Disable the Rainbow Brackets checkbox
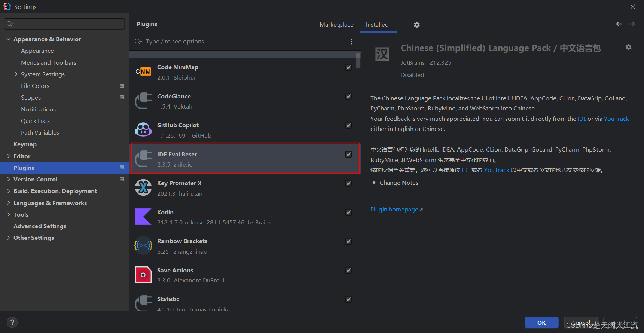Screen dimensions: 644x333 click(x=348, y=241)
